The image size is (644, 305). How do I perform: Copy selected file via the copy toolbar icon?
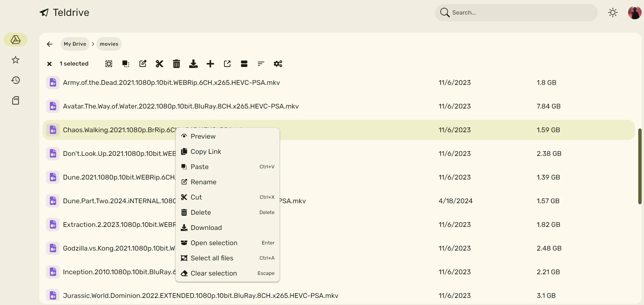tap(126, 64)
